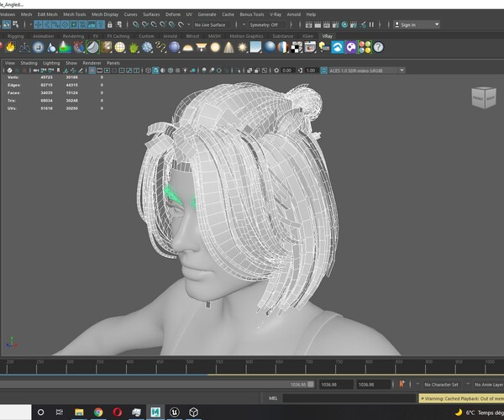
Task: Click the MEL command line input field
Action: point(349,398)
